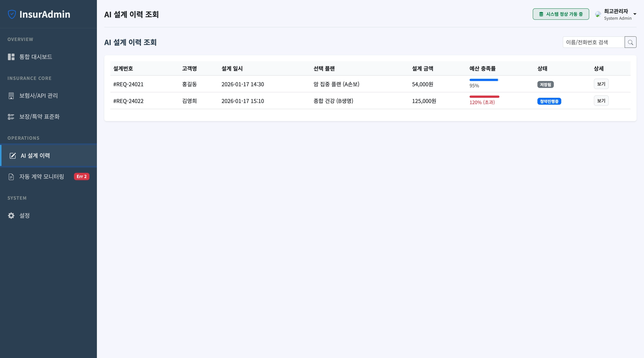Expand the 최고관리자 dropdown caret

click(635, 14)
